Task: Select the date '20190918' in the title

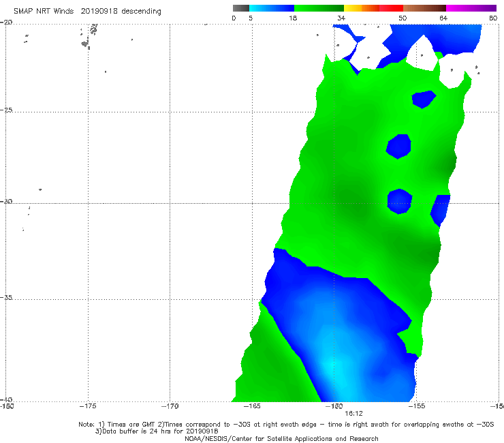Action: (x=99, y=11)
